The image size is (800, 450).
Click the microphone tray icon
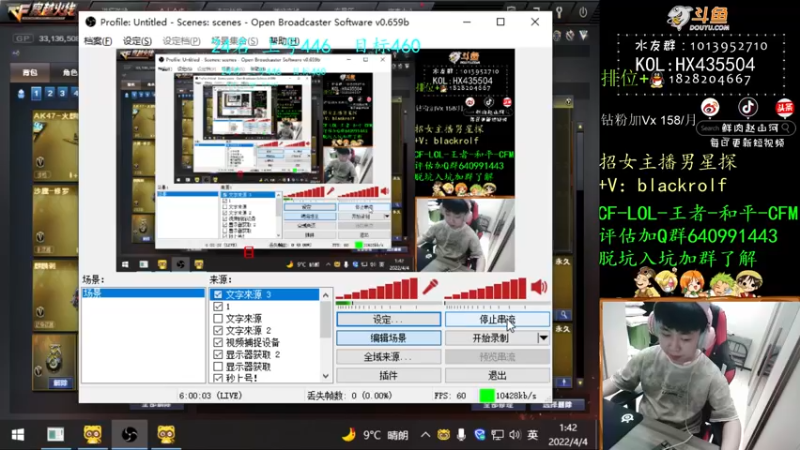[461, 435]
